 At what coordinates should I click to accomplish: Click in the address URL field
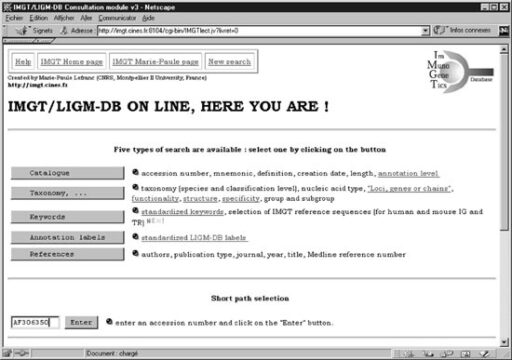click(x=259, y=31)
